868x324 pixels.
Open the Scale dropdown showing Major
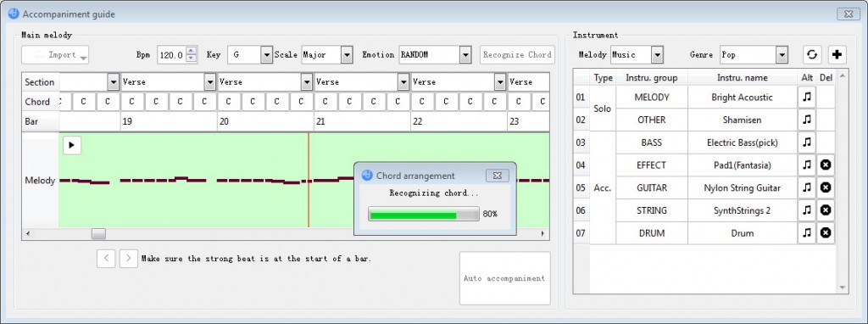[327, 55]
